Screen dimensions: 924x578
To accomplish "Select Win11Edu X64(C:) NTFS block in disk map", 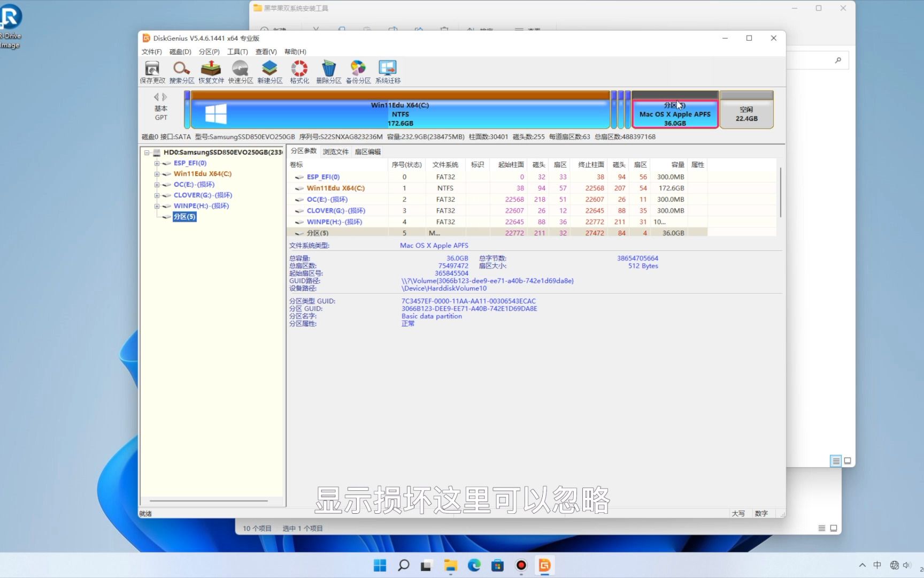I will 400,110.
